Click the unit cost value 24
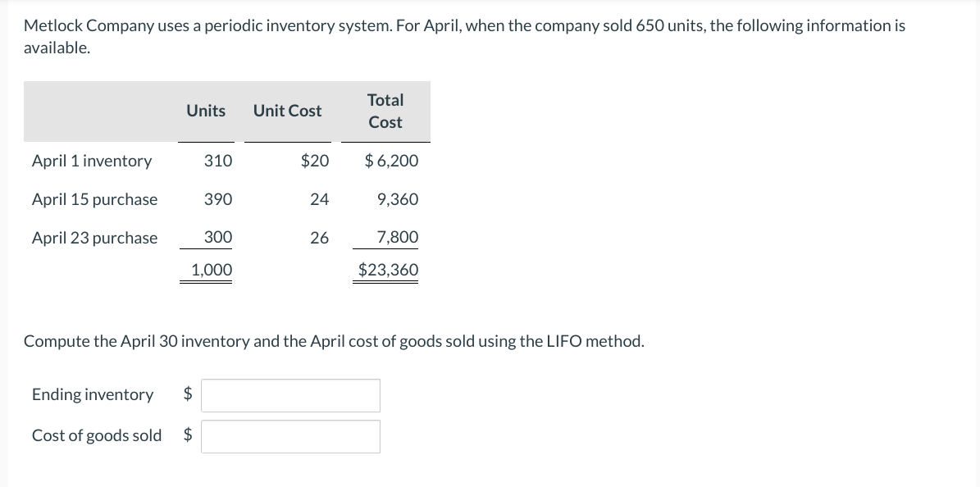The width and height of the screenshot is (980, 487). click(x=319, y=199)
